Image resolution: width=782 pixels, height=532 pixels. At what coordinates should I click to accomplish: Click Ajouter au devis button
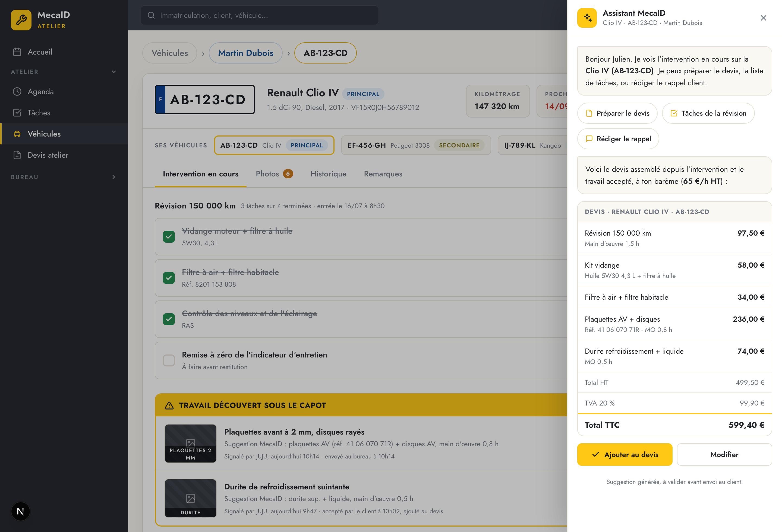(x=625, y=455)
